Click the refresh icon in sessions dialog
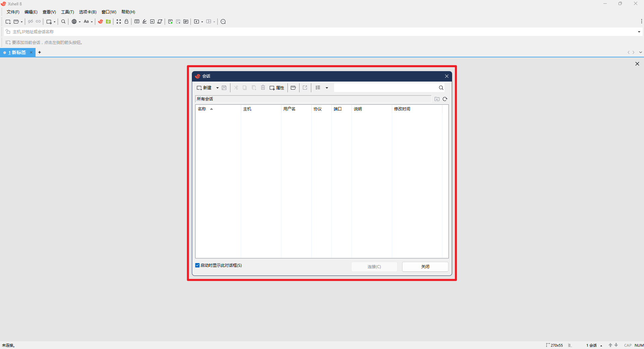This screenshot has height=349, width=644. 445,99
